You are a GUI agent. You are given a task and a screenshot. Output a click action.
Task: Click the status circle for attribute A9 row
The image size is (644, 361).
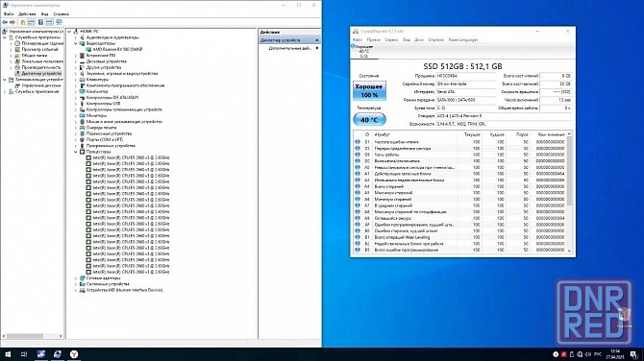358,218
